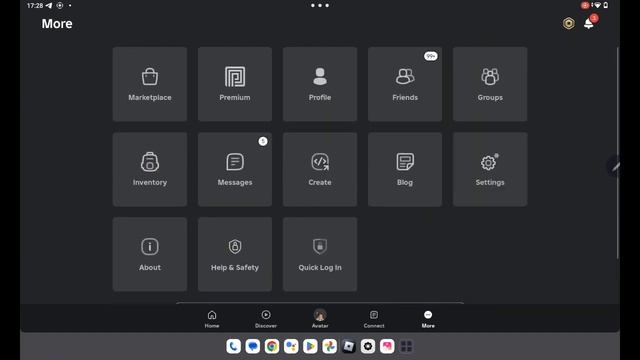Open the About tile
Image resolution: width=640 pixels, height=360 pixels.
point(150,254)
